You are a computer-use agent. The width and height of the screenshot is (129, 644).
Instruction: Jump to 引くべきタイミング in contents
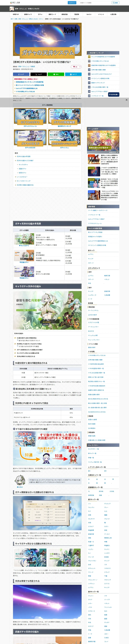pyautogui.click(x=24, y=181)
